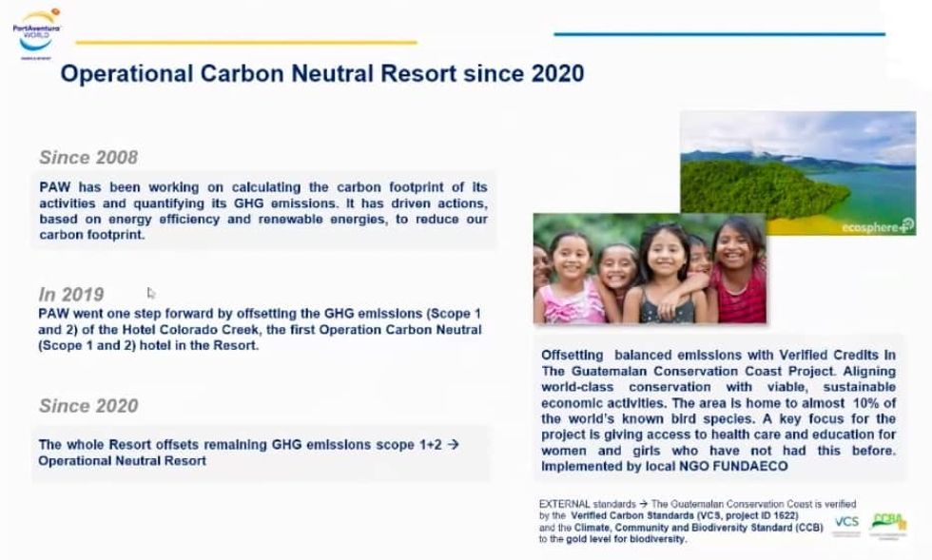
Task: Click the 'In 2019' heading
Action: point(71,294)
